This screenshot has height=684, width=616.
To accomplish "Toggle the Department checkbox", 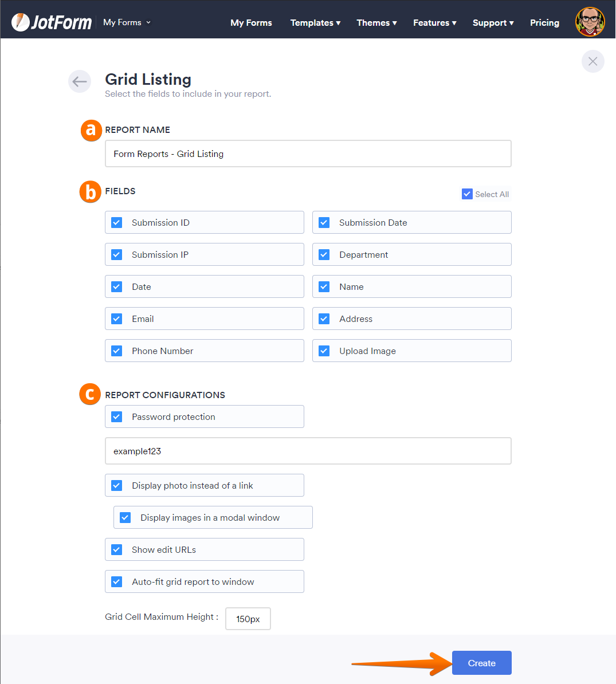I will point(324,254).
